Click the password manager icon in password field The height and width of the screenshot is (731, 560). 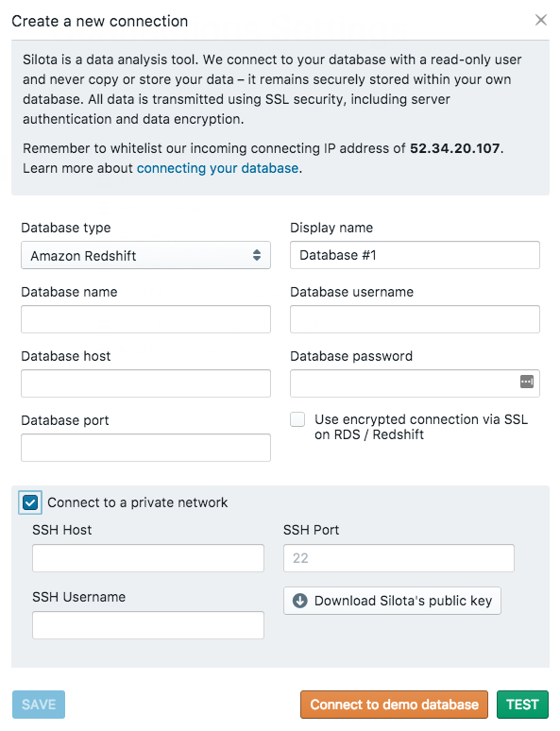(526, 382)
